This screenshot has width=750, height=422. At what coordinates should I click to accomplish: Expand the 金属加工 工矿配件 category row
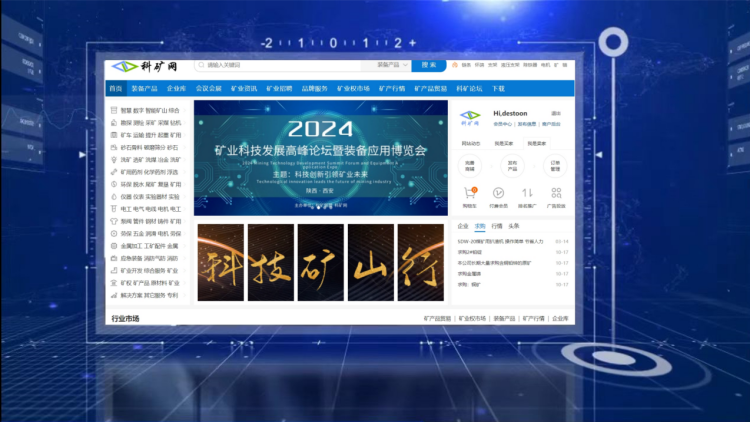pyautogui.click(x=150, y=246)
